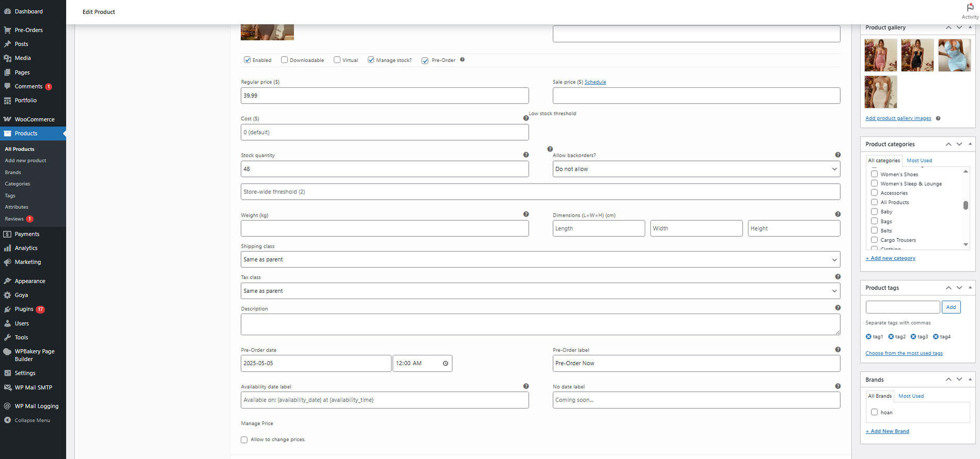Enable Allow to change prices

click(244, 440)
